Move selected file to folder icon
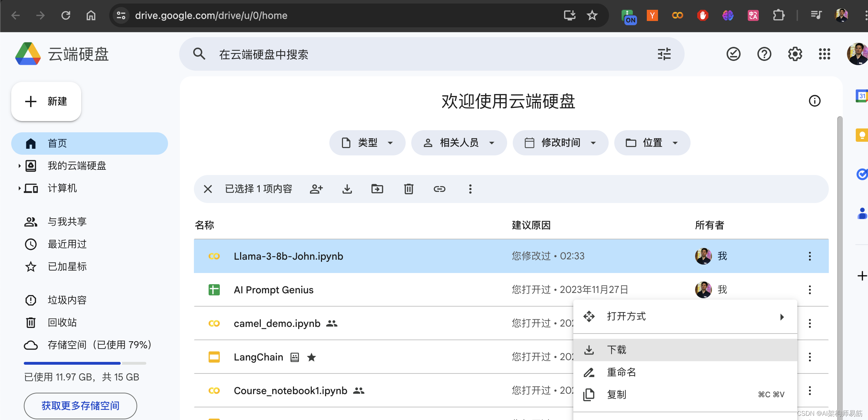 pyautogui.click(x=377, y=189)
